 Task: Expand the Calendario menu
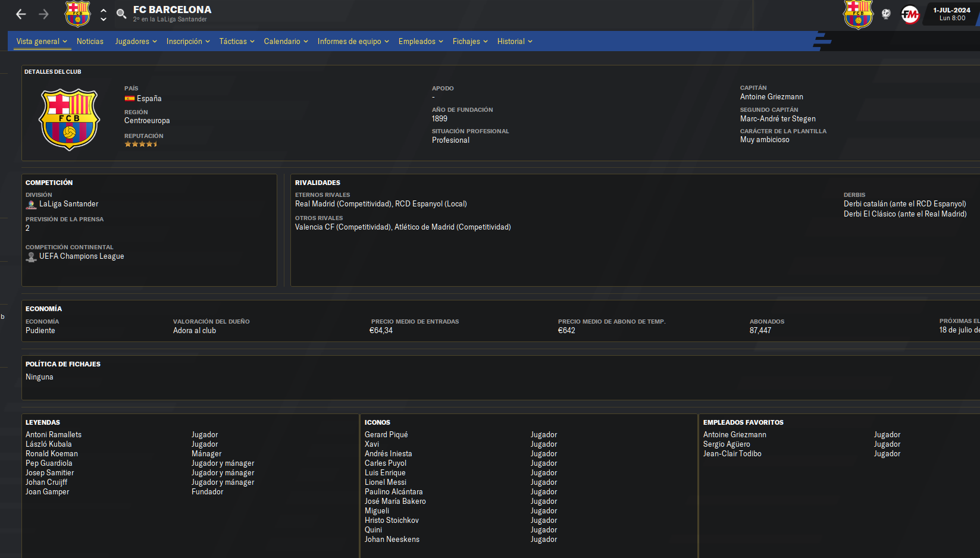click(x=286, y=41)
